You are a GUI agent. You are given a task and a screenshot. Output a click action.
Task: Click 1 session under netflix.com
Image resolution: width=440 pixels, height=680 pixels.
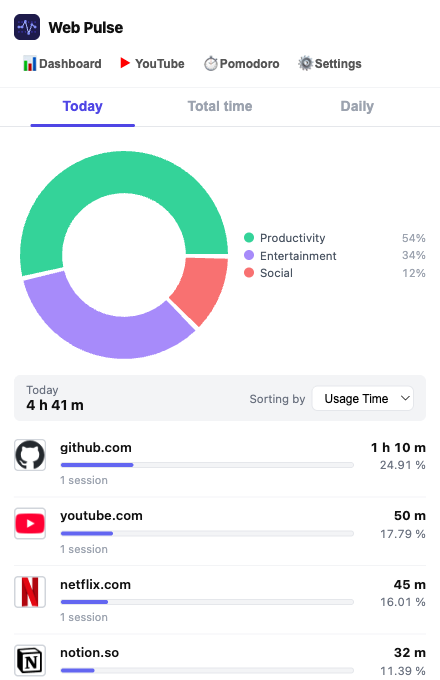pyautogui.click(x=84, y=617)
